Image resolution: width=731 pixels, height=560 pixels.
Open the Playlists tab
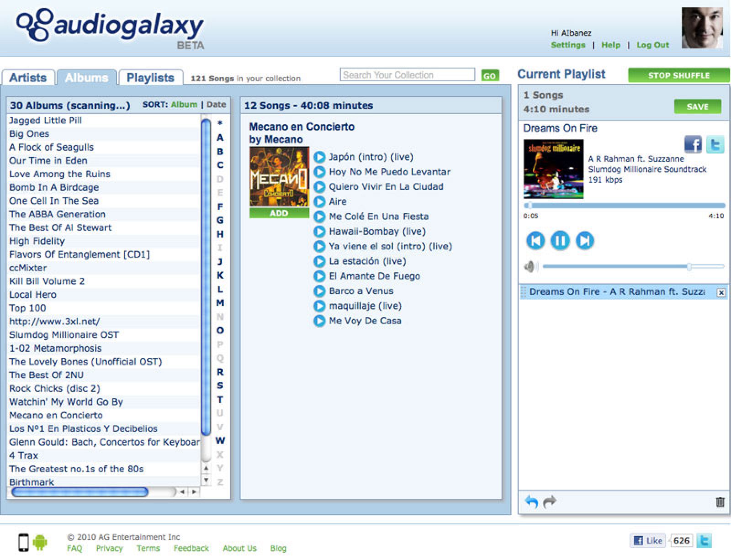coord(151,77)
